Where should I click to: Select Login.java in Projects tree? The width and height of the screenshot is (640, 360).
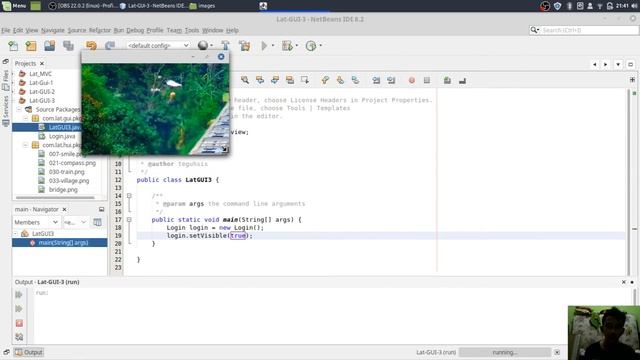coord(62,136)
